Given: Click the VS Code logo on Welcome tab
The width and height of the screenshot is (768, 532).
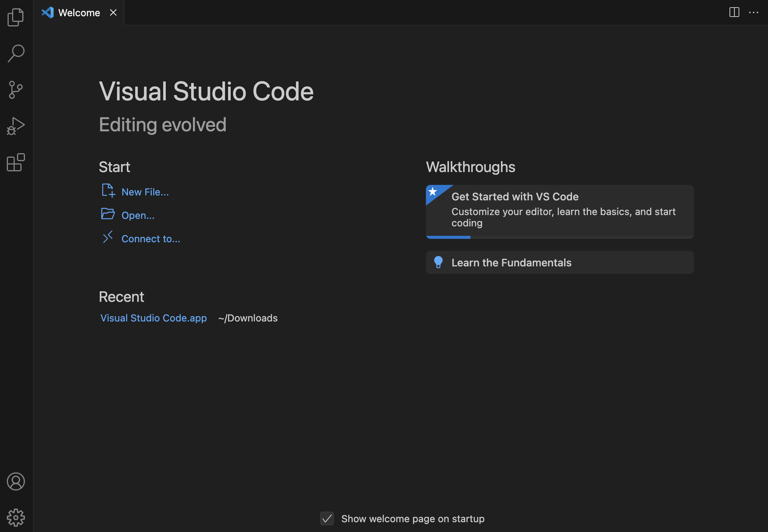Looking at the screenshot, I should pos(48,13).
